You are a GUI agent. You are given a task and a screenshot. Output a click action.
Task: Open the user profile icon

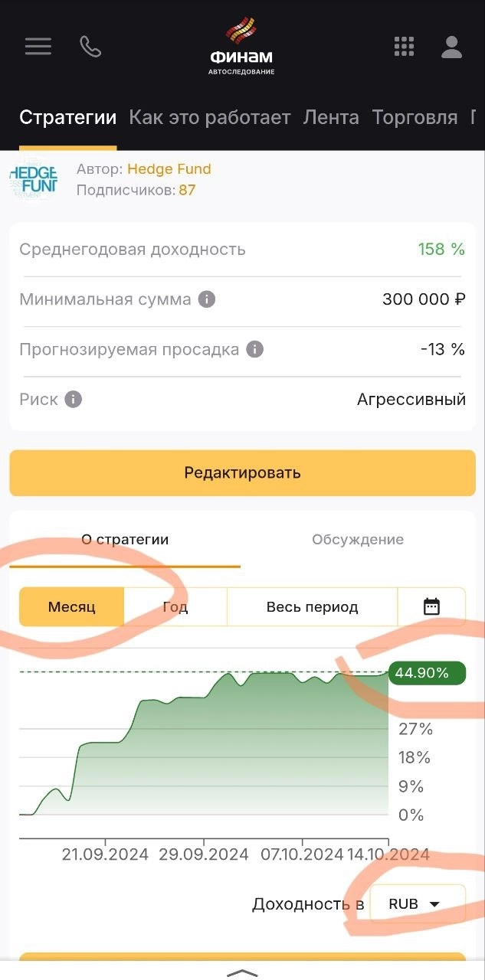[x=451, y=46]
